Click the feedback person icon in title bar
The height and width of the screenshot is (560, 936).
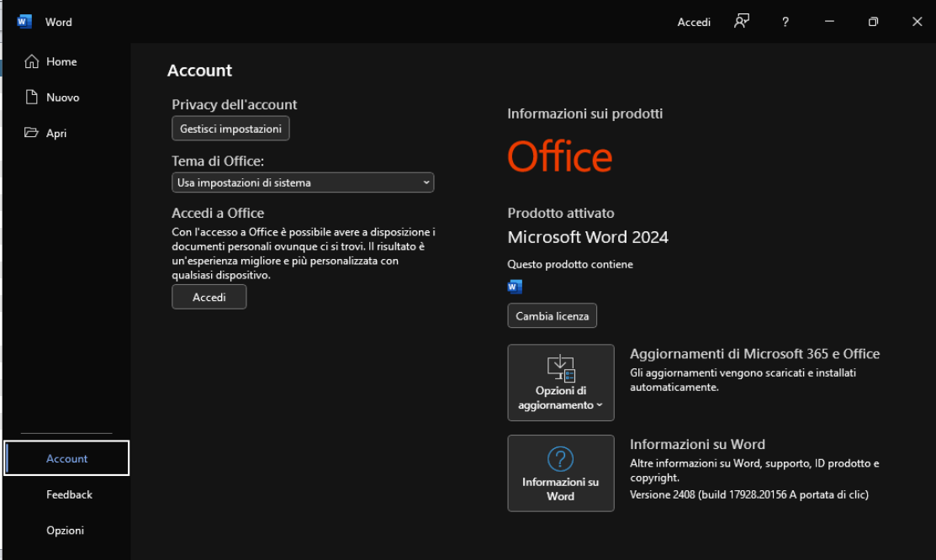(742, 22)
